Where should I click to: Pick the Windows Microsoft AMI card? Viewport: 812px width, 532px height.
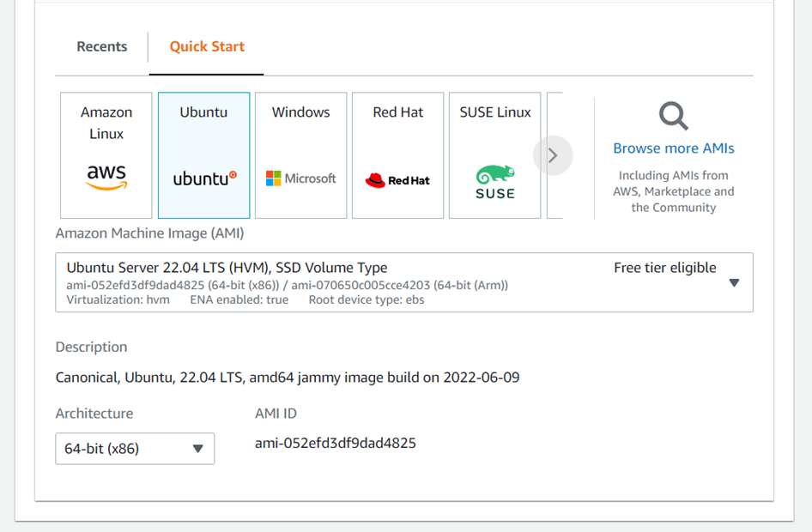(x=301, y=155)
